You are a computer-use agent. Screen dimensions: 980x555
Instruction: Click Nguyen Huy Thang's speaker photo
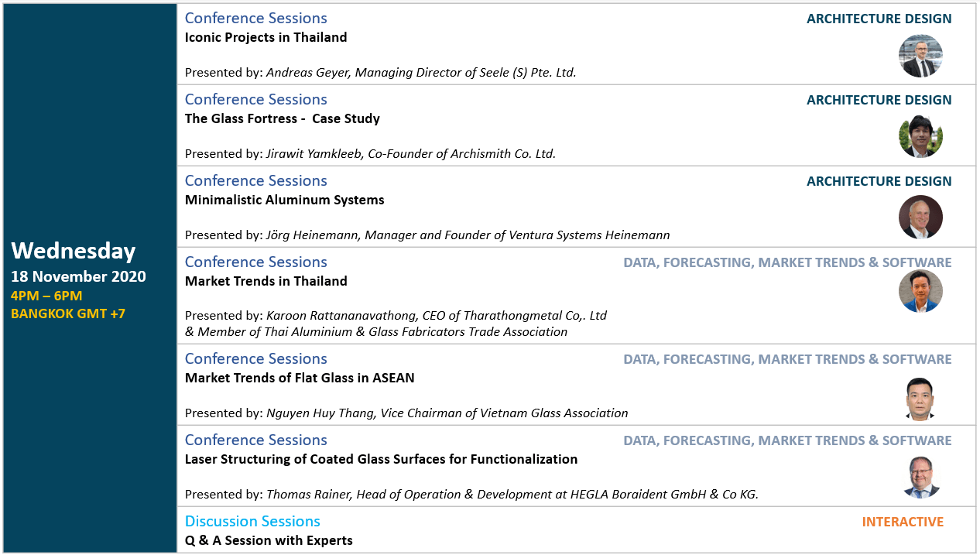click(920, 399)
